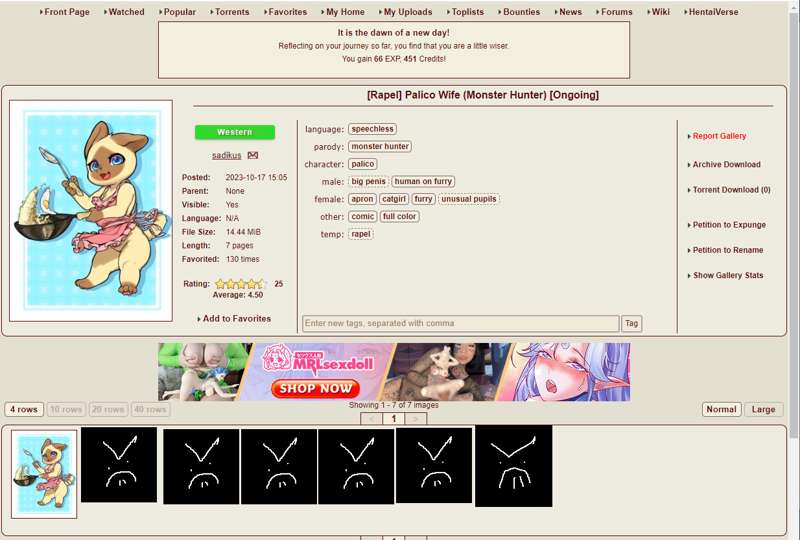800x540 pixels.
Task: Switch thumbnails to Large size
Action: click(x=763, y=409)
